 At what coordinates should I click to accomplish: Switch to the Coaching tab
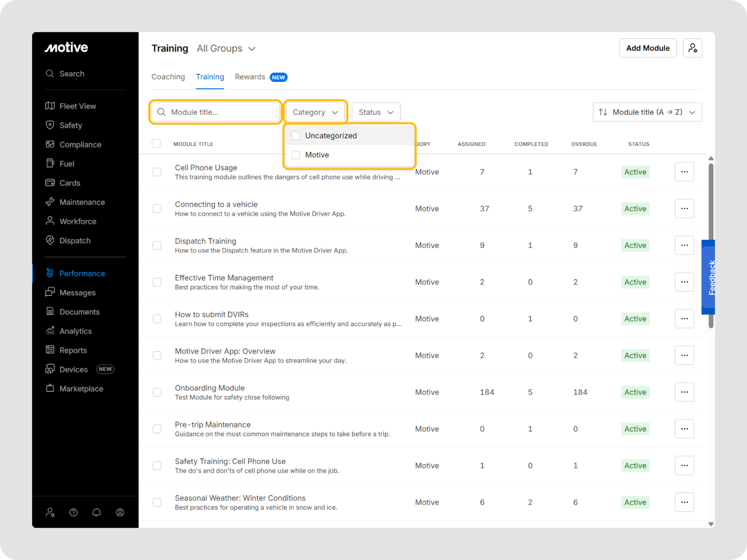pos(168,77)
